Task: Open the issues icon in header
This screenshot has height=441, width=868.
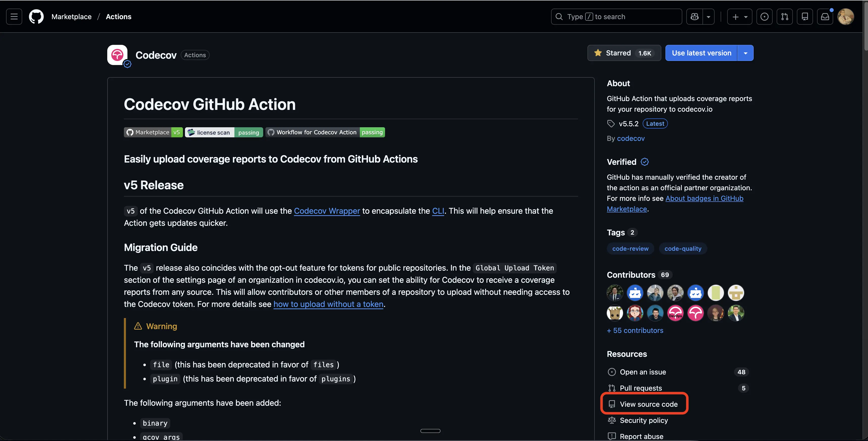Action: [x=764, y=16]
